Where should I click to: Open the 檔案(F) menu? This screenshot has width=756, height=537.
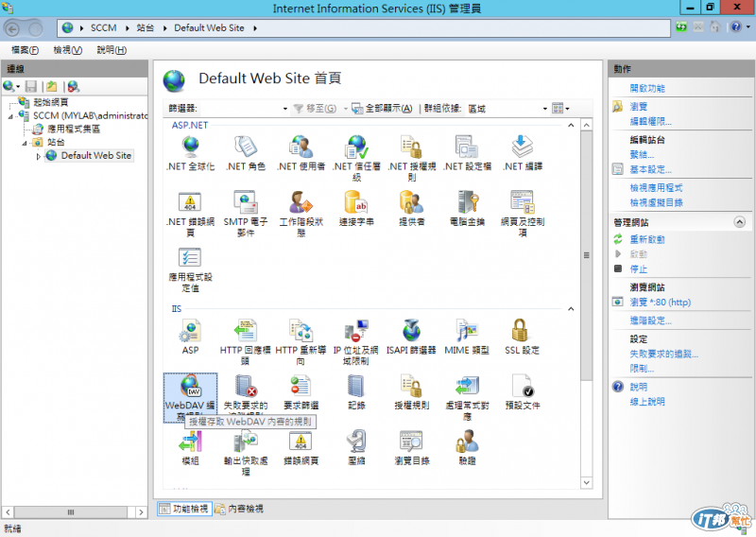(x=25, y=50)
